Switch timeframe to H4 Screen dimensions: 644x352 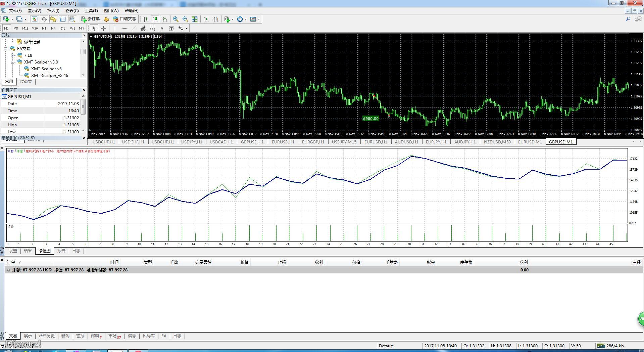click(53, 28)
